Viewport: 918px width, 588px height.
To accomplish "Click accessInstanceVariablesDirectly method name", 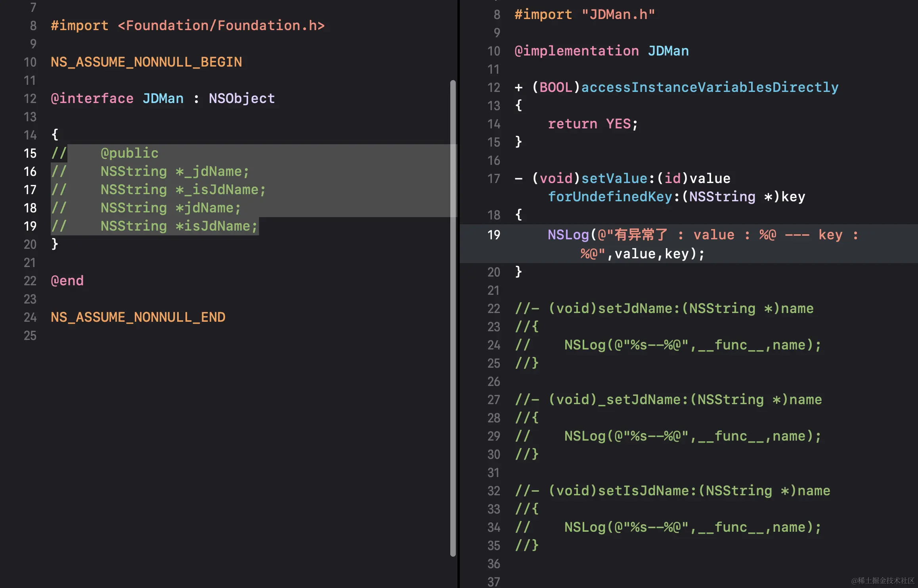I will 710,88.
